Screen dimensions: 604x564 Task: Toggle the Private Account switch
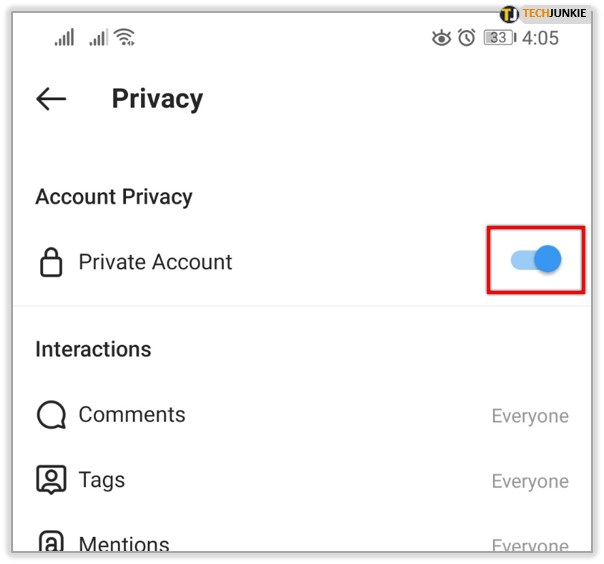point(536,260)
